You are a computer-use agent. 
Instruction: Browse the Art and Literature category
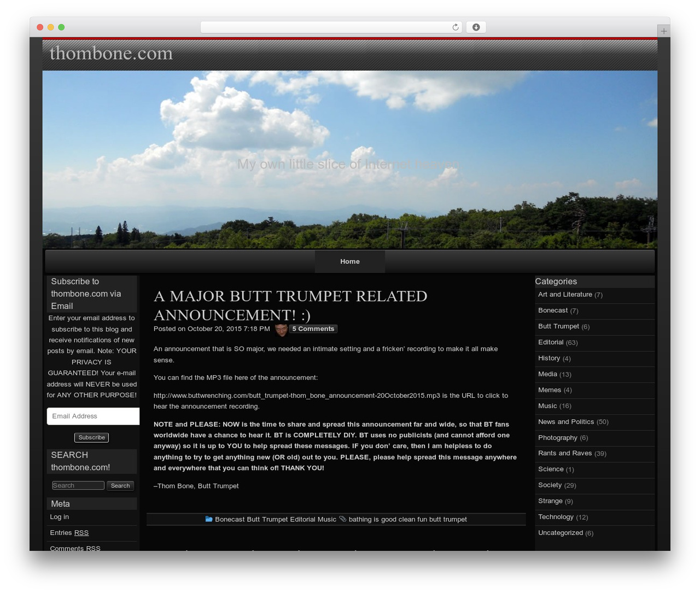click(x=565, y=294)
